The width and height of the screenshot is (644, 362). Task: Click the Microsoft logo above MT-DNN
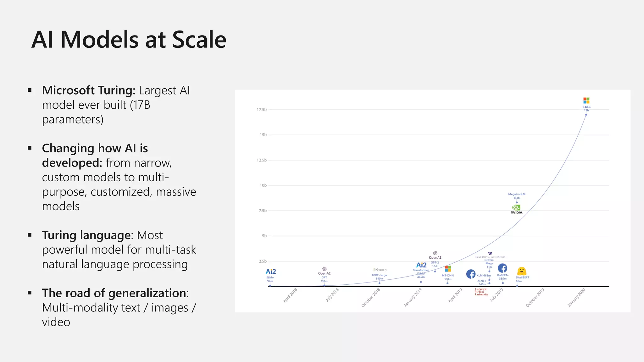pos(448,269)
